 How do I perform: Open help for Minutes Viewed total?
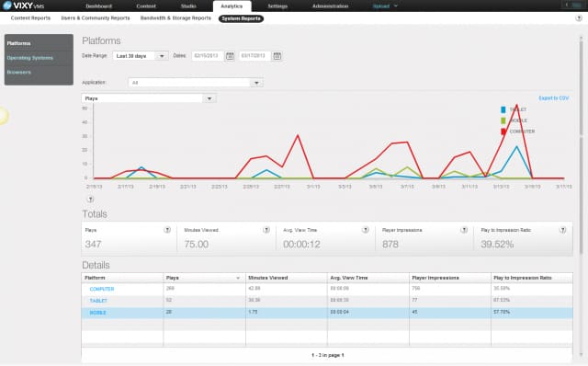[x=266, y=230]
